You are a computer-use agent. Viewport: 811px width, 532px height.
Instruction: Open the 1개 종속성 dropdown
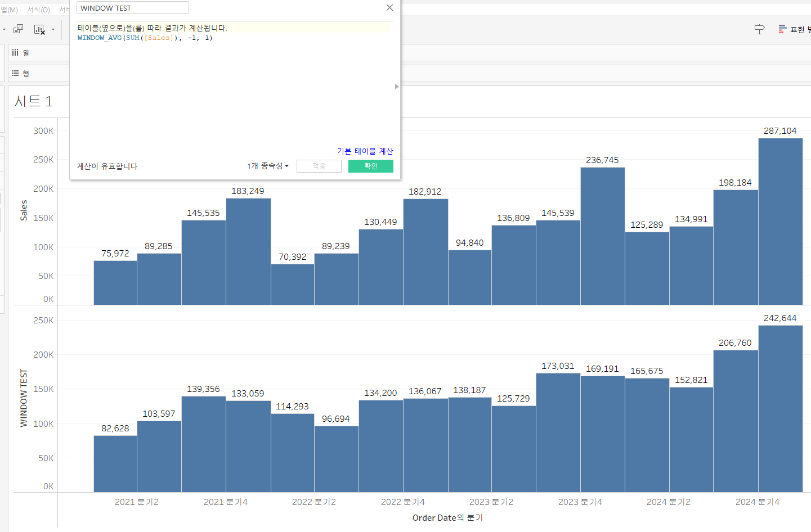click(268, 166)
